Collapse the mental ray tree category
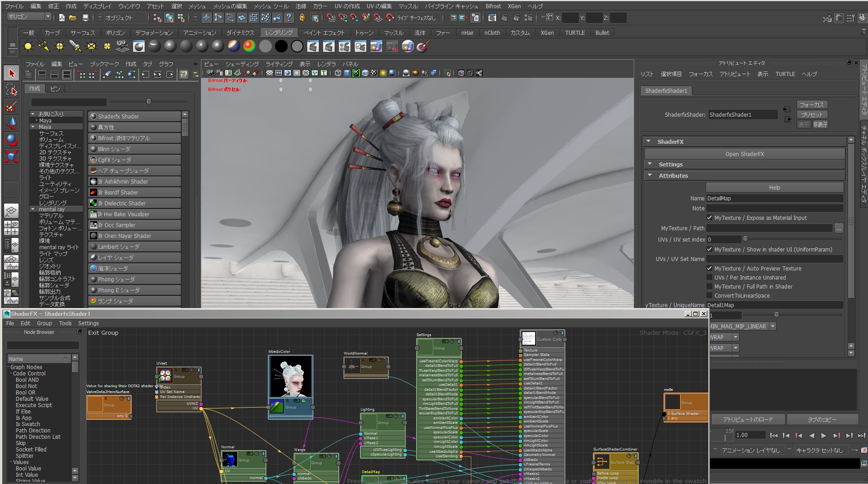 [x=33, y=209]
